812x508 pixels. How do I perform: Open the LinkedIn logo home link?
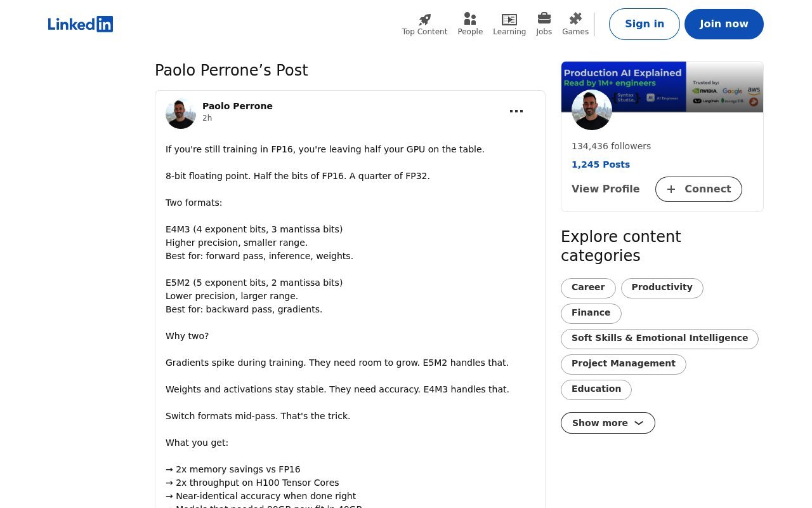click(81, 24)
